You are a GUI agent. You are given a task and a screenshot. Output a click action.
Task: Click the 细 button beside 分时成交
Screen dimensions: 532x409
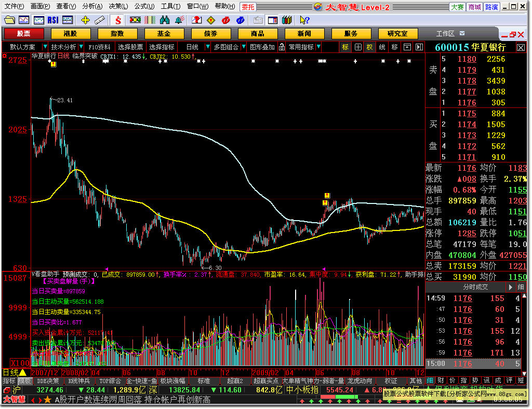pyautogui.click(x=521, y=288)
